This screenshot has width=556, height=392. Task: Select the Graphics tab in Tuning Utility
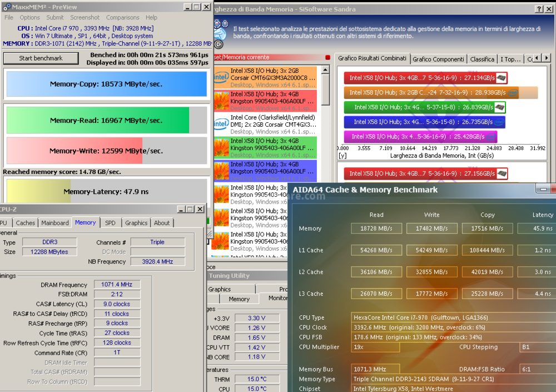click(231, 289)
